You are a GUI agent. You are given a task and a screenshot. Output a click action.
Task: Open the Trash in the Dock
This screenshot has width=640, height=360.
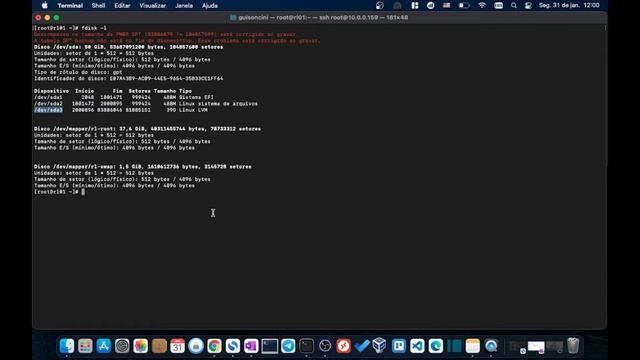(573, 346)
